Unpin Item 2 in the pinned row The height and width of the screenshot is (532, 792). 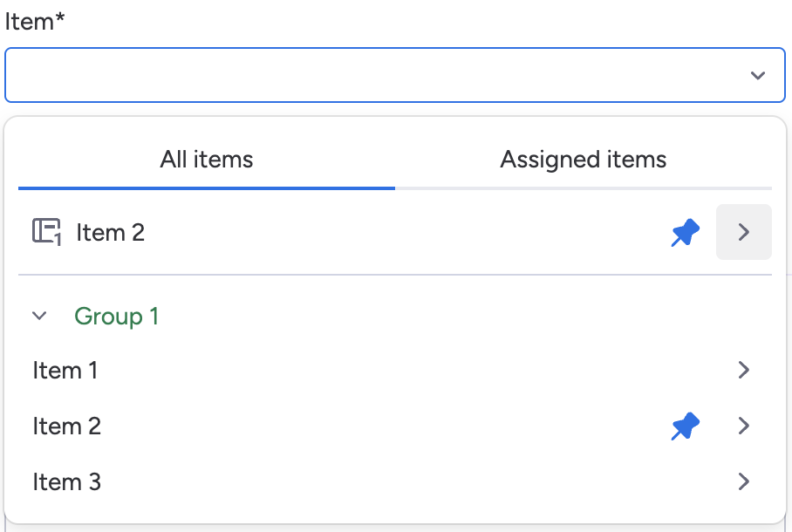coord(685,232)
